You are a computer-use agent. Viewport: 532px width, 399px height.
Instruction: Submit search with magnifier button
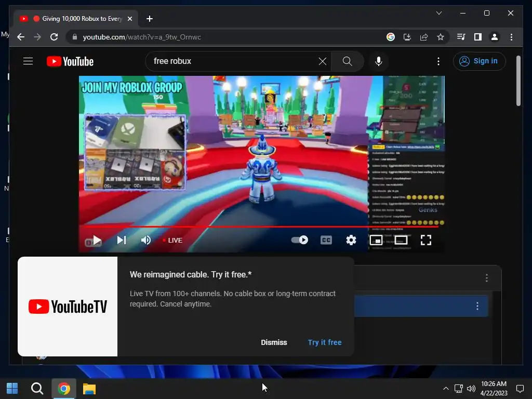click(x=347, y=61)
